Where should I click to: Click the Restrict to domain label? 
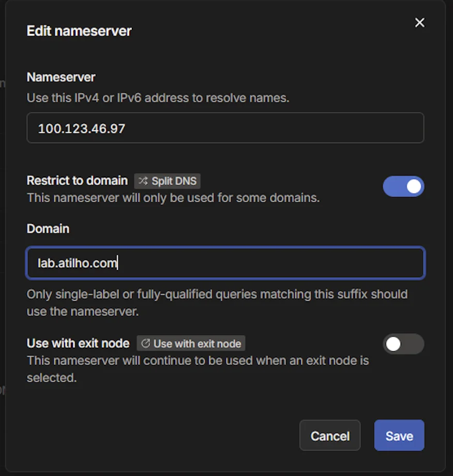pos(77,181)
